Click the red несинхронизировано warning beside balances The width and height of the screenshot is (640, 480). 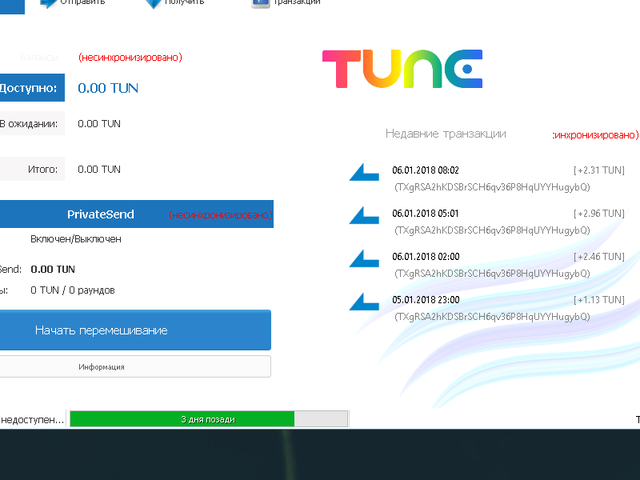click(130, 58)
